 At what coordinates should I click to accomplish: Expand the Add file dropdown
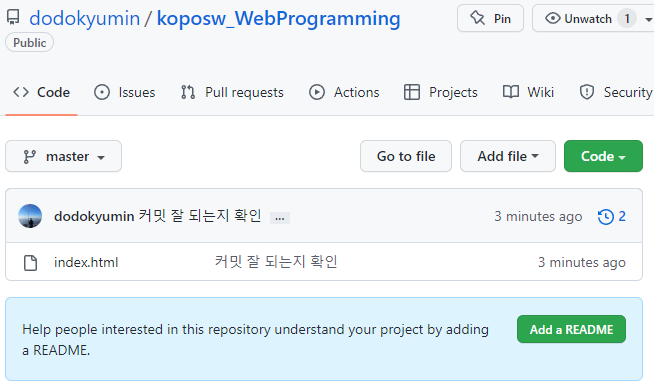[508, 156]
